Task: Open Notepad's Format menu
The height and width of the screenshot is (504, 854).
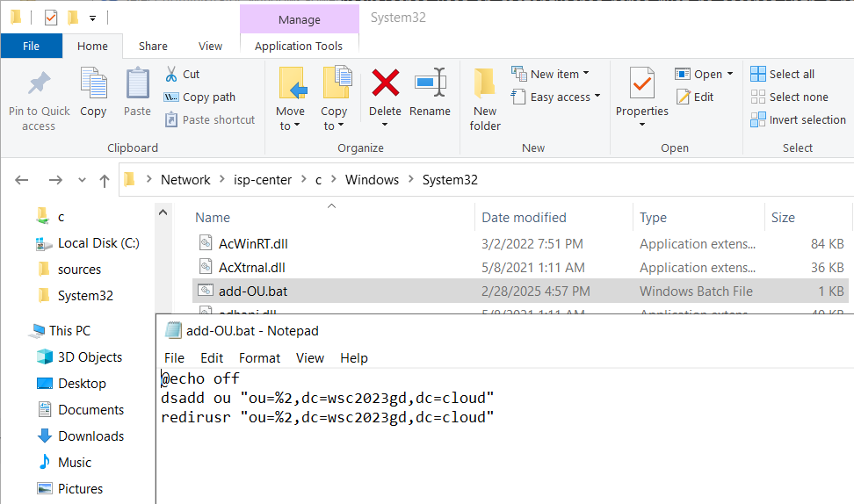Action: coord(259,358)
